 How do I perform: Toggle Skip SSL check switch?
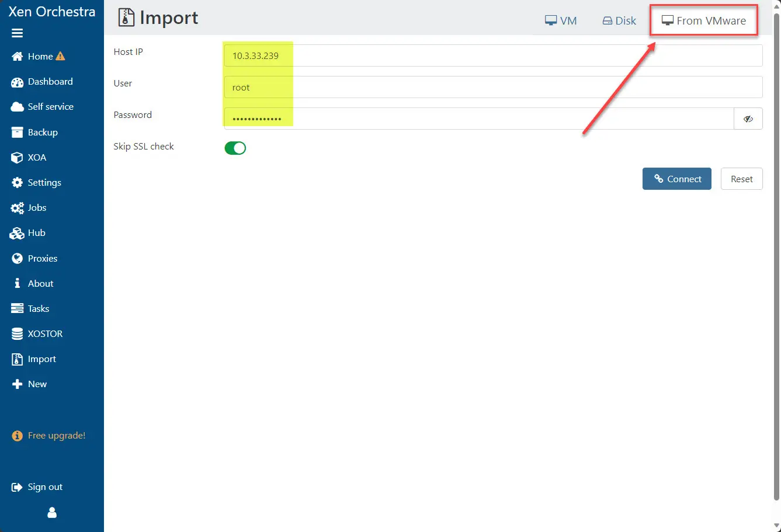(235, 148)
